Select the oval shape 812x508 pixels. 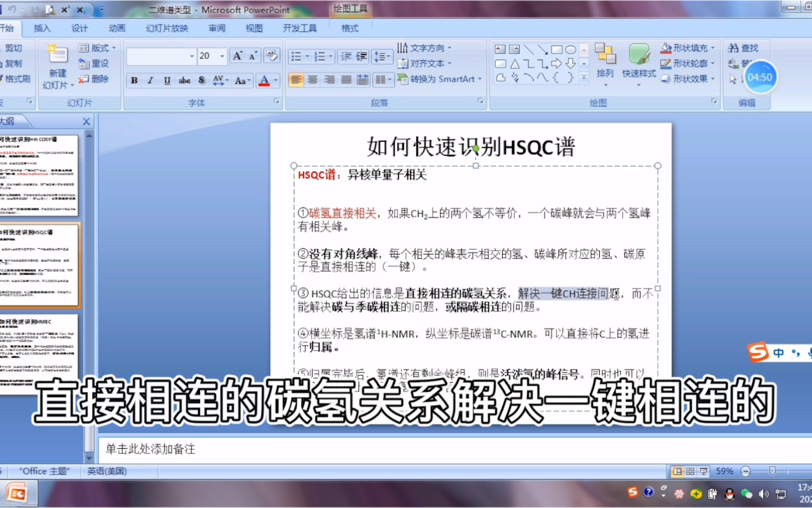click(570, 50)
